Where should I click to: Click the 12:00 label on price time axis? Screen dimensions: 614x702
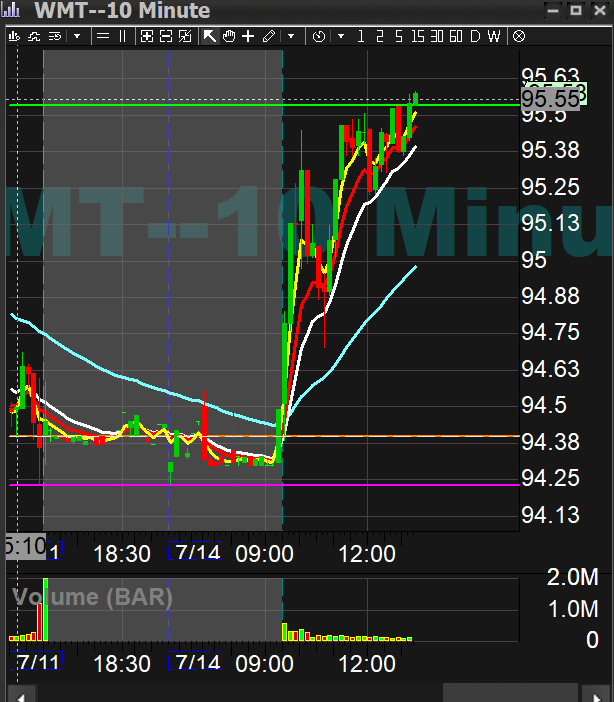pyautogui.click(x=367, y=554)
